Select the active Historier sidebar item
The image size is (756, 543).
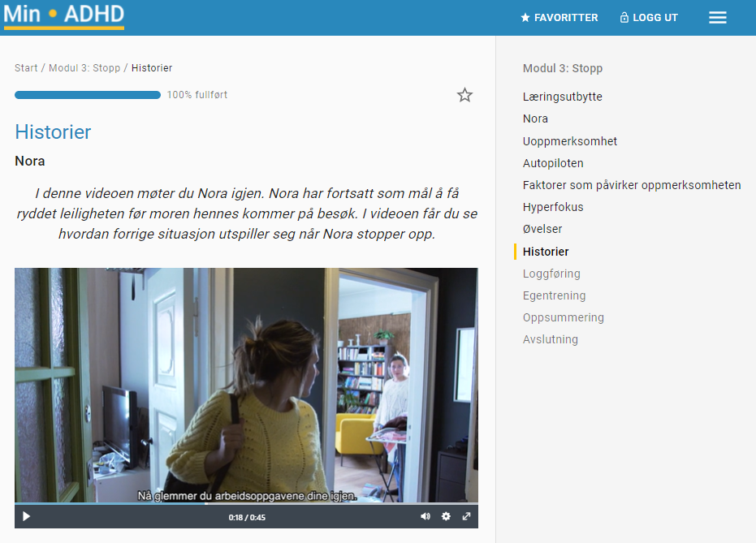click(x=546, y=252)
